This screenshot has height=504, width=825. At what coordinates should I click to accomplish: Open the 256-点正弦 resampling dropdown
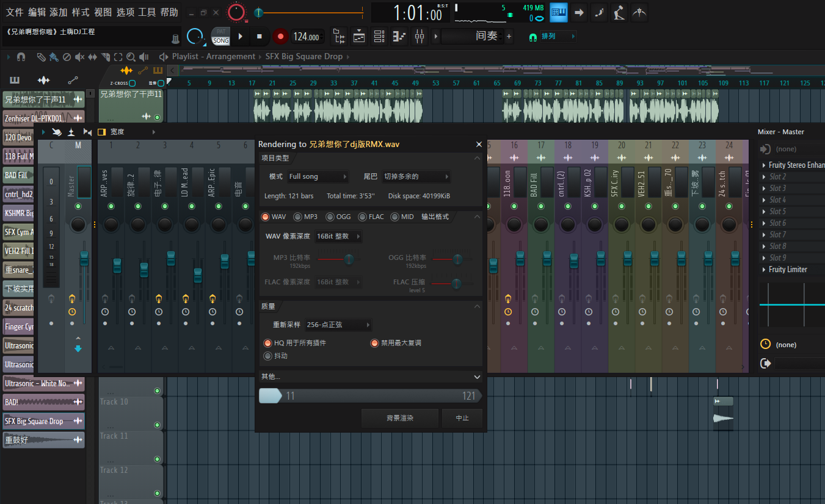pos(338,325)
